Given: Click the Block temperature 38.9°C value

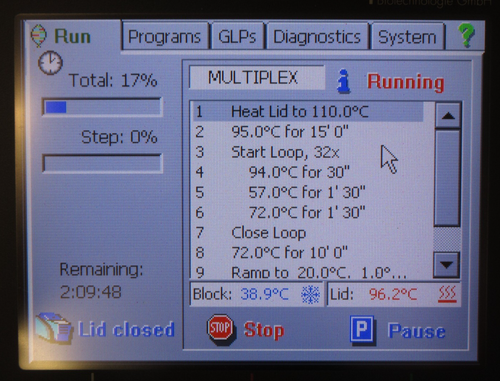Looking at the screenshot, I should [x=264, y=294].
